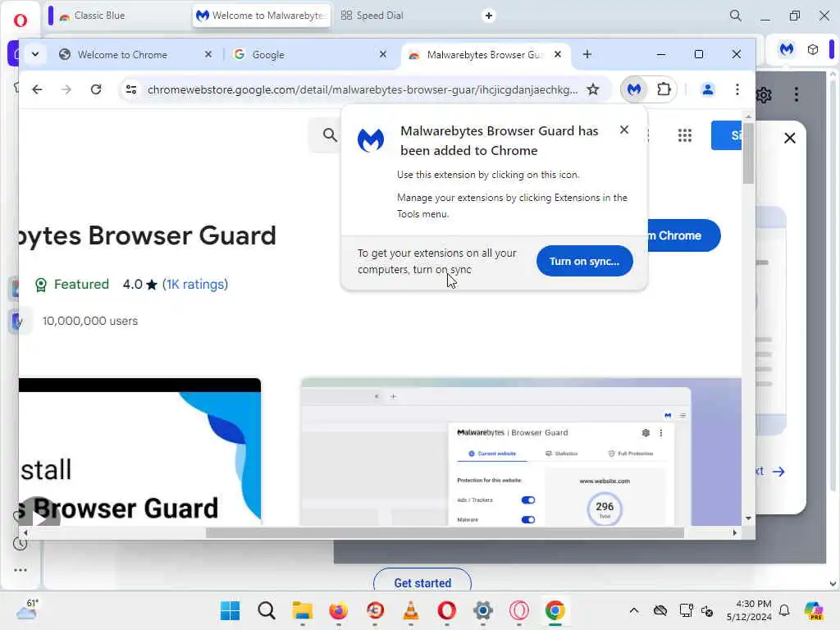The image size is (840, 630).
Task: Launch File Explorer from taskbar
Action: (x=302, y=610)
